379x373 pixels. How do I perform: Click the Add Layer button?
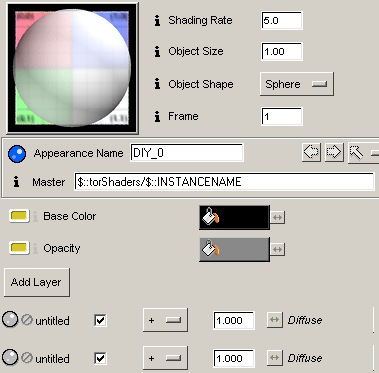(x=37, y=282)
